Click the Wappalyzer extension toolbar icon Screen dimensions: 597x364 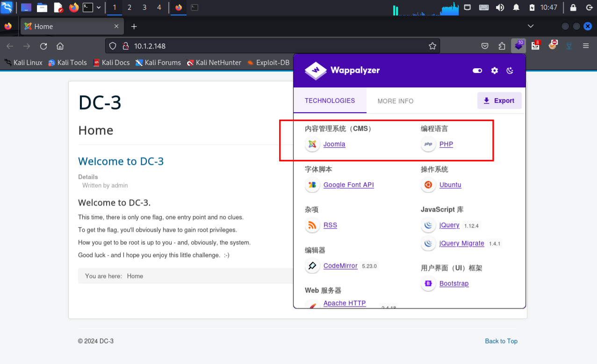[x=518, y=46]
